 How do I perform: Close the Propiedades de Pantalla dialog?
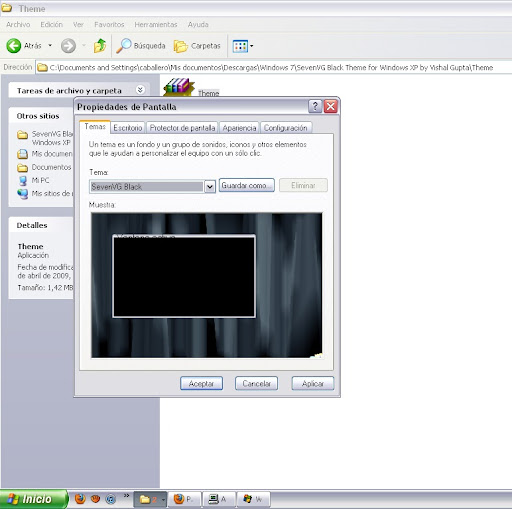(x=331, y=106)
